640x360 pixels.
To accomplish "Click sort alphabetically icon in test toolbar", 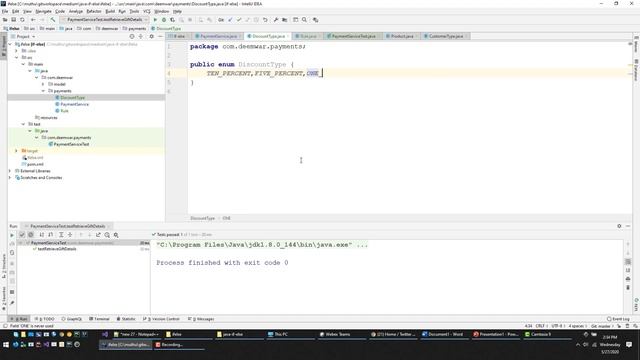I will [42, 235].
